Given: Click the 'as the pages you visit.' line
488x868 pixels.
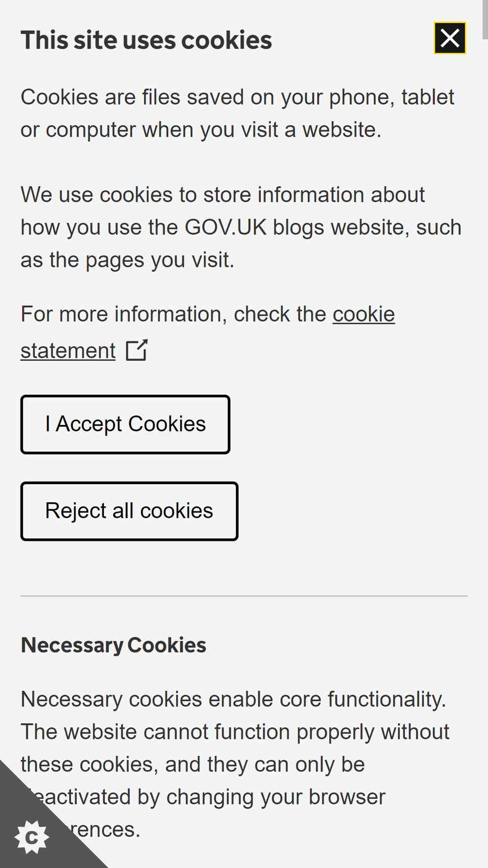Looking at the screenshot, I should [128, 260].
